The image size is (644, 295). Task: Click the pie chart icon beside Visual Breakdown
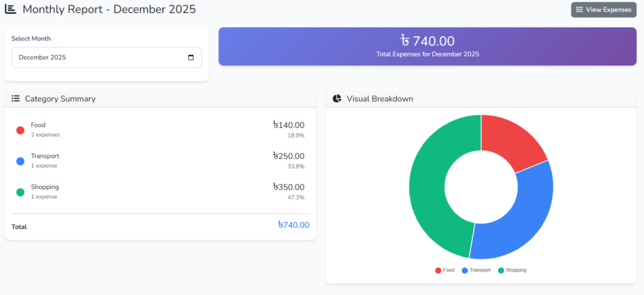[337, 99]
